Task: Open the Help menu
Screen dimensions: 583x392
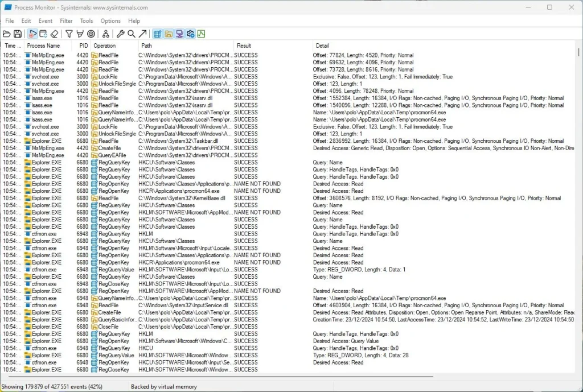Action: pyautogui.click(x=134, y=21)
